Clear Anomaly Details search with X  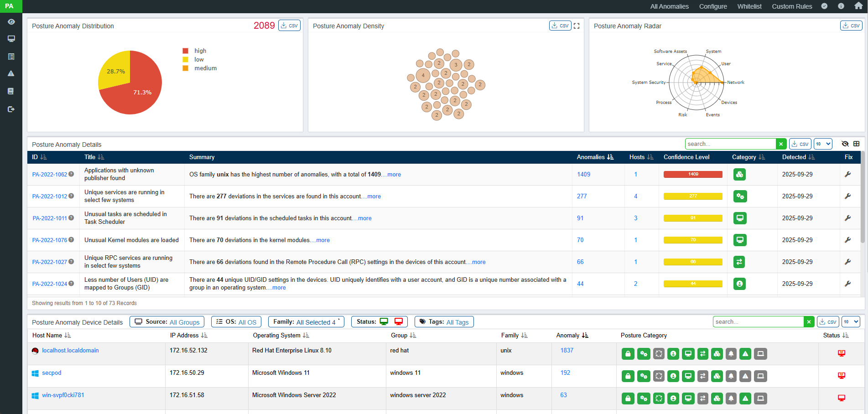(x=781, y=144)
